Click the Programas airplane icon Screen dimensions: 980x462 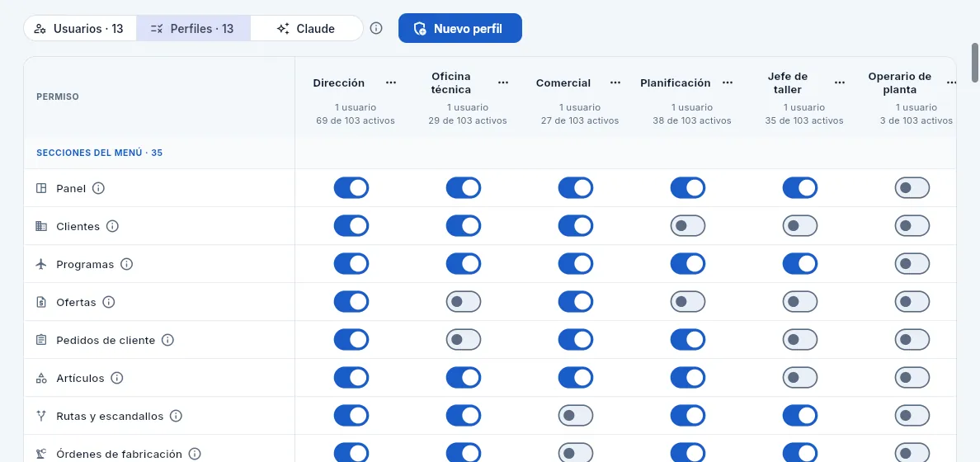[x=41, y=265]
